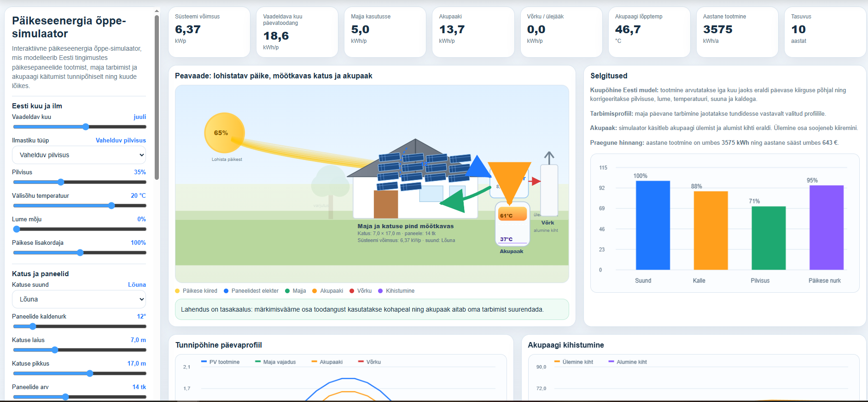
Task: Click the draggable sun showing 65%
Action: click(224, 133)
